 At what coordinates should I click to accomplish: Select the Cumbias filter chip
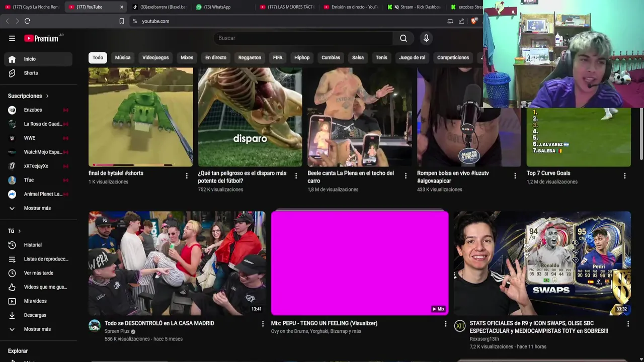coord(331,58)
